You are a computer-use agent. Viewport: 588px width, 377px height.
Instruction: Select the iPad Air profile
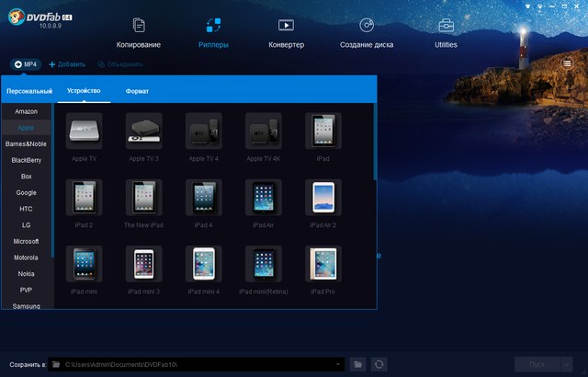pyautogui.click(x=264, y=204)
